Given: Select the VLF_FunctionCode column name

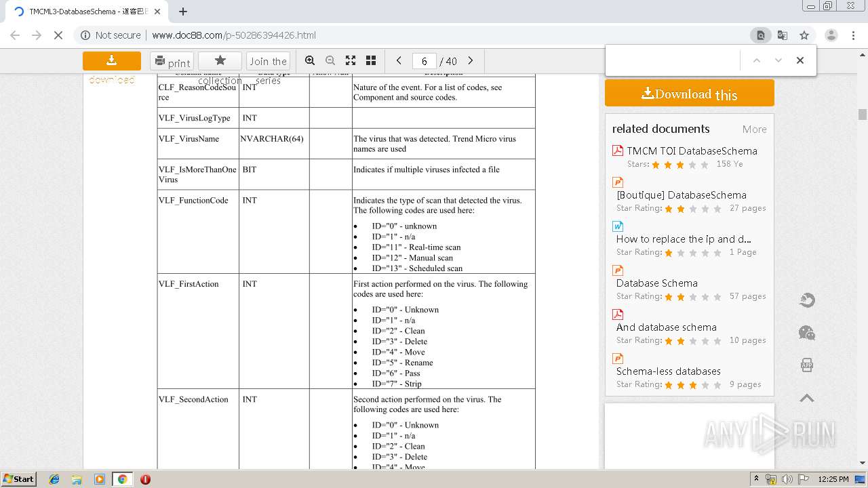Looking at the screenshot, I should [193, 201].
